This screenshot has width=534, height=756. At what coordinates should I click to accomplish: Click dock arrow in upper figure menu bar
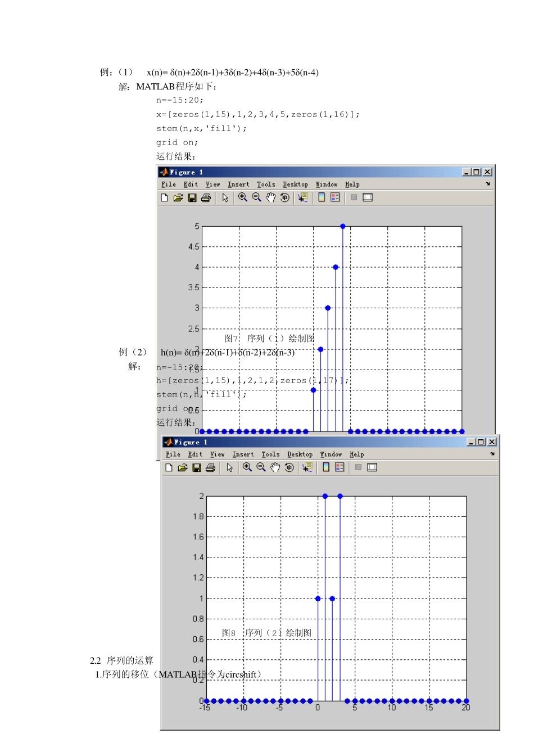point(488,184)
